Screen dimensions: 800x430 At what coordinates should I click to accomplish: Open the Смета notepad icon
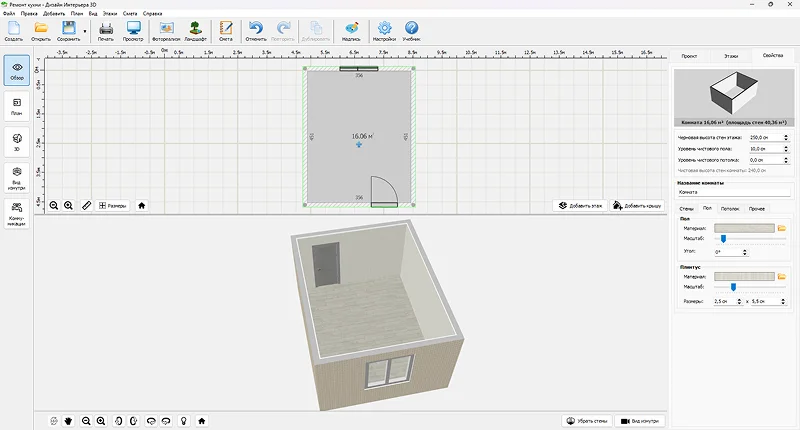226,31
